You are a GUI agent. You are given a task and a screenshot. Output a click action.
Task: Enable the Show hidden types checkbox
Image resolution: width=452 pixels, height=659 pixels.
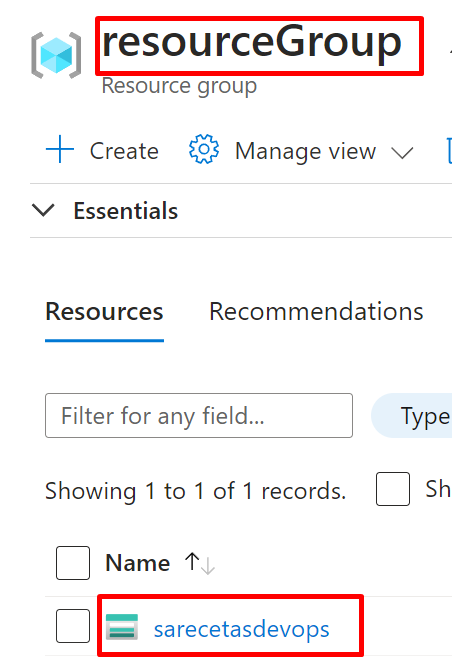393,489
